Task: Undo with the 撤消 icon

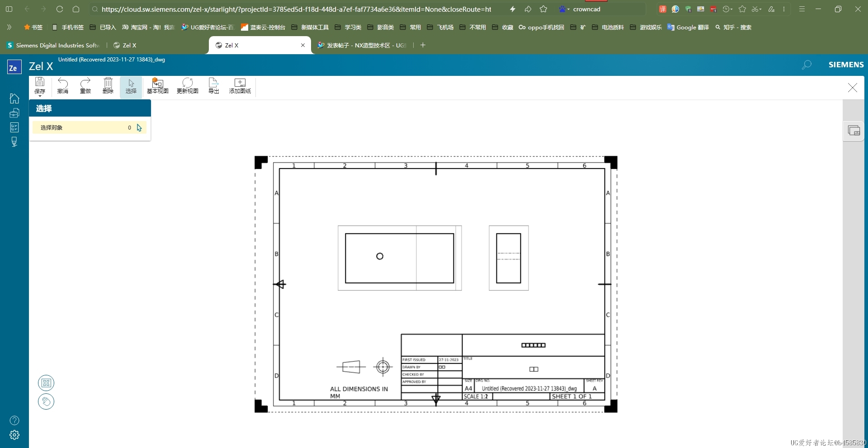Action: tap(63, 85)
